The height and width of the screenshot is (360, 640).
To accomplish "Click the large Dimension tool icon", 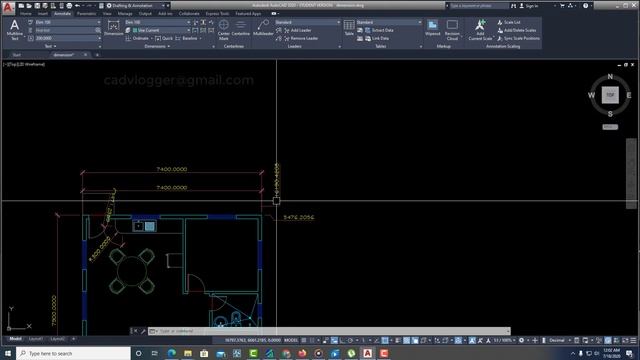I will point(113,29).
